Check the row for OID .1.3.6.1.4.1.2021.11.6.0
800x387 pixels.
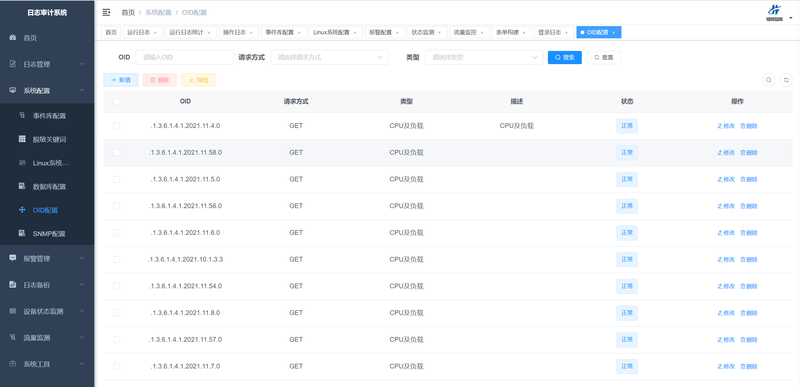pyautogui.click(x=117, y=233)
